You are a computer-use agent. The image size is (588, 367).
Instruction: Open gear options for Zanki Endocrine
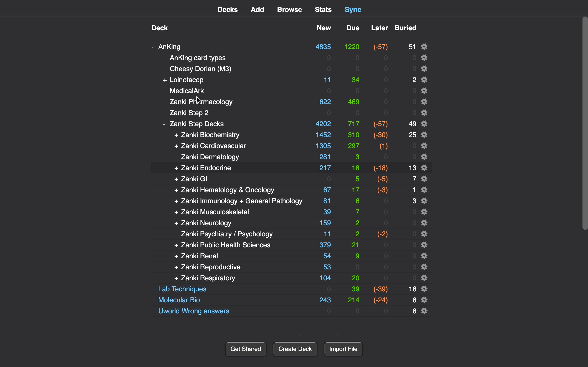(424, 168)
